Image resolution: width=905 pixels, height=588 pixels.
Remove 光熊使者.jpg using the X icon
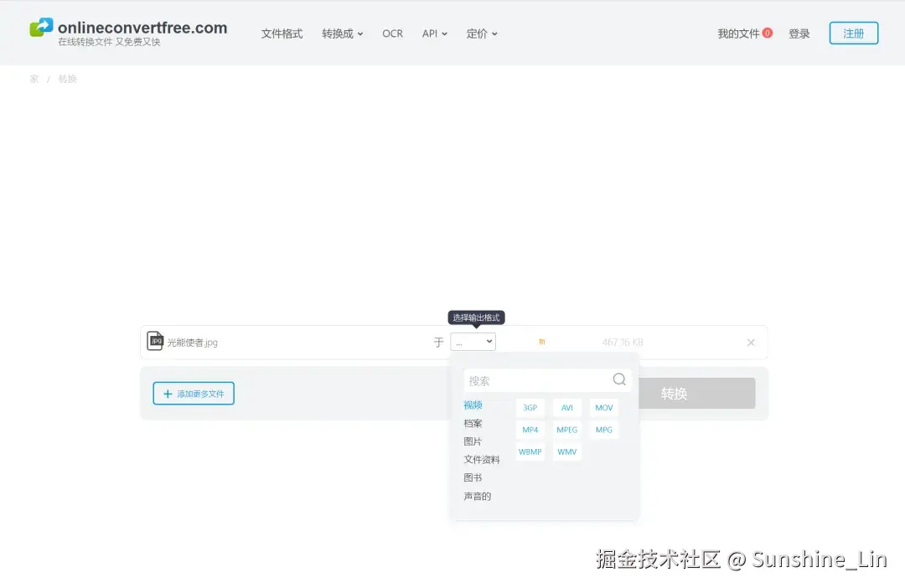coord(751,342)
